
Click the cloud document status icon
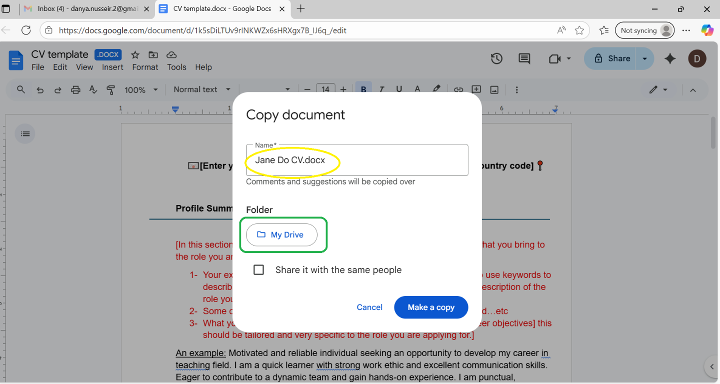pos(171,55)
